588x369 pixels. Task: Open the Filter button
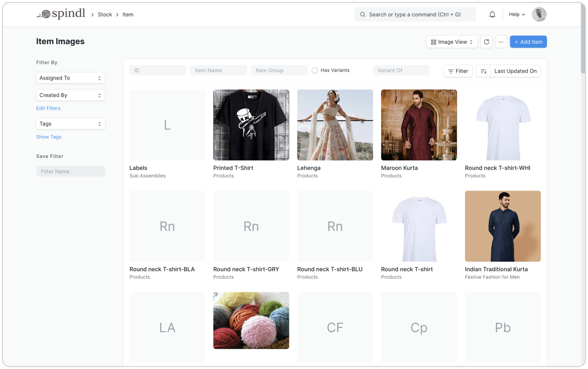click(458, 71)
